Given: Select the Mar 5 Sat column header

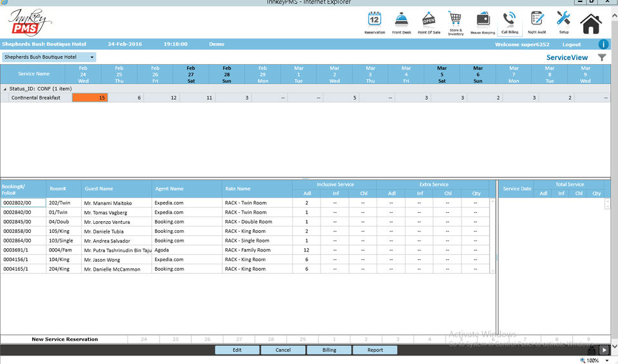Looking at the screenshot, I should 442,75.
